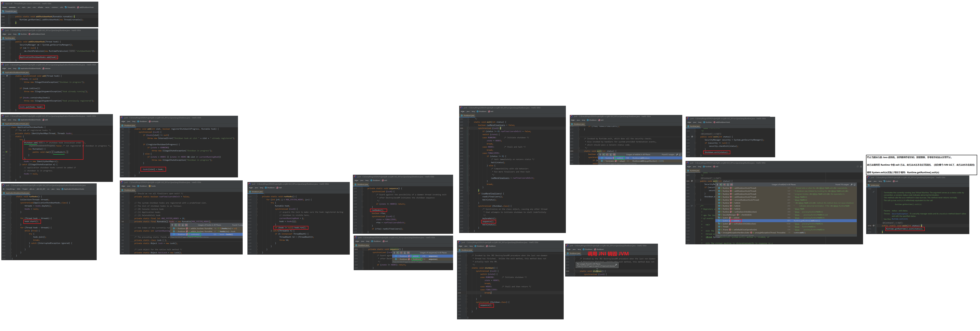Click the first grouping icon in 16-usages popup toolbar
Viewport: 980px width, 331px height.
718,185
